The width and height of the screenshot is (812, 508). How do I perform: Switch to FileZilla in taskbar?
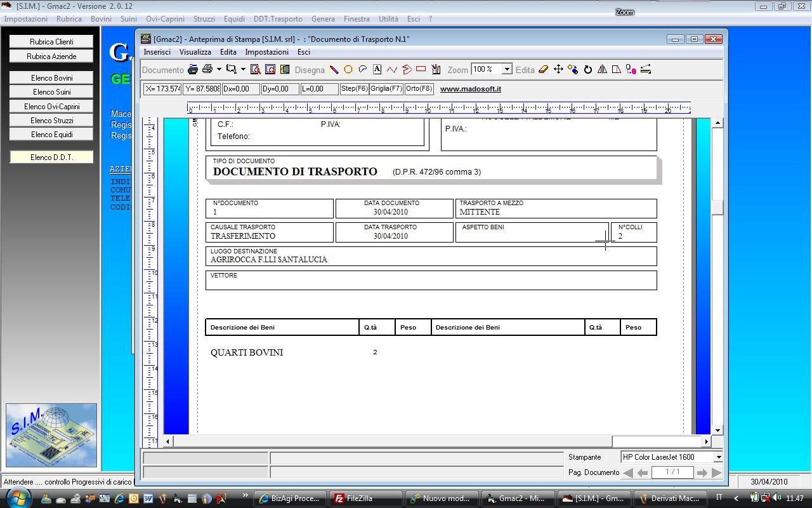pyautogui.click(x=367, y=498)
